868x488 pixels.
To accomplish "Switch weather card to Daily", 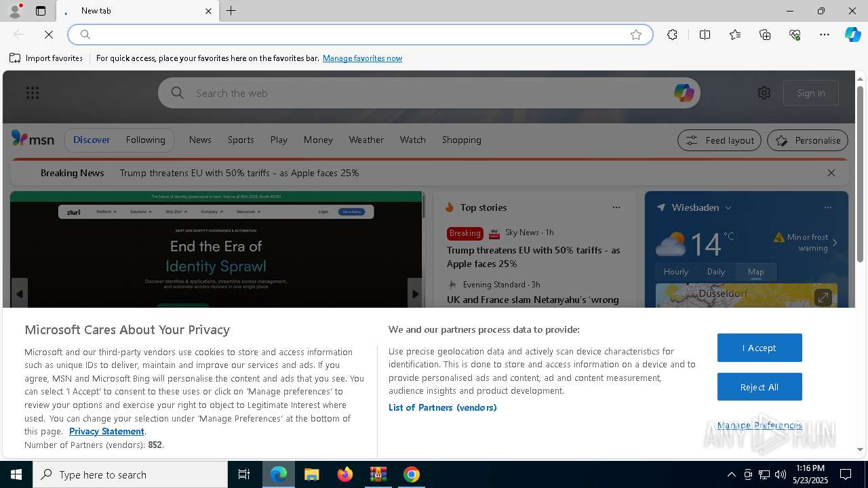I will click(716, 271).
